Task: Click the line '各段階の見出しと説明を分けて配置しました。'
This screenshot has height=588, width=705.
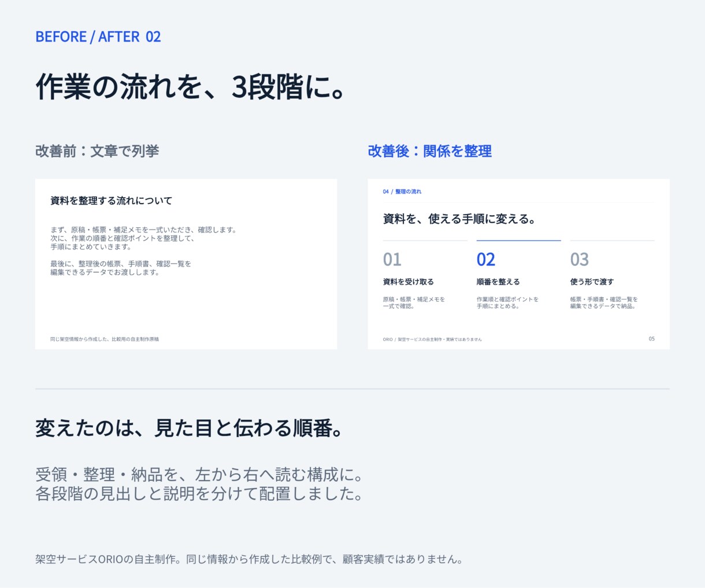Action: [x=199, y=494]
